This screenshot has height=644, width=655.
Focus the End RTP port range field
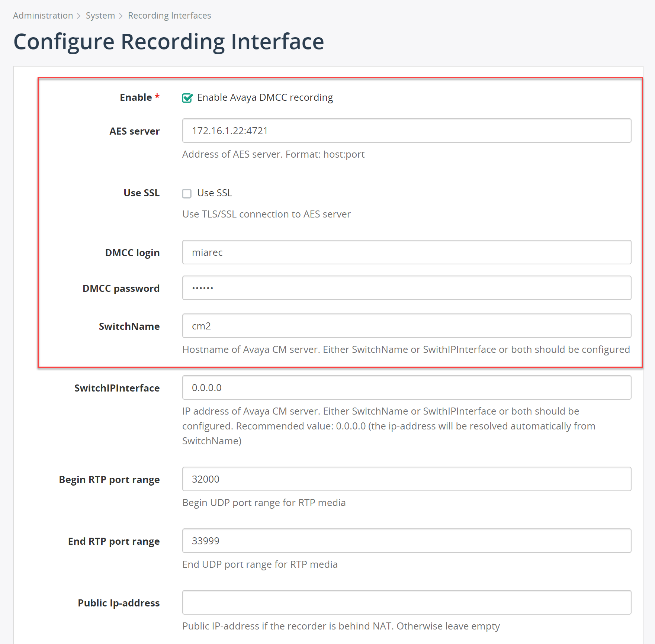tap(407, 541)
